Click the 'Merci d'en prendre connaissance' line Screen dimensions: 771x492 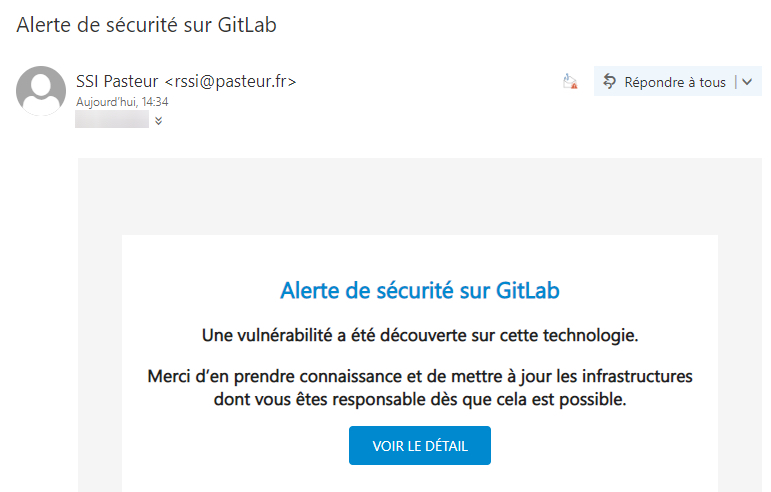coord(419,377)
